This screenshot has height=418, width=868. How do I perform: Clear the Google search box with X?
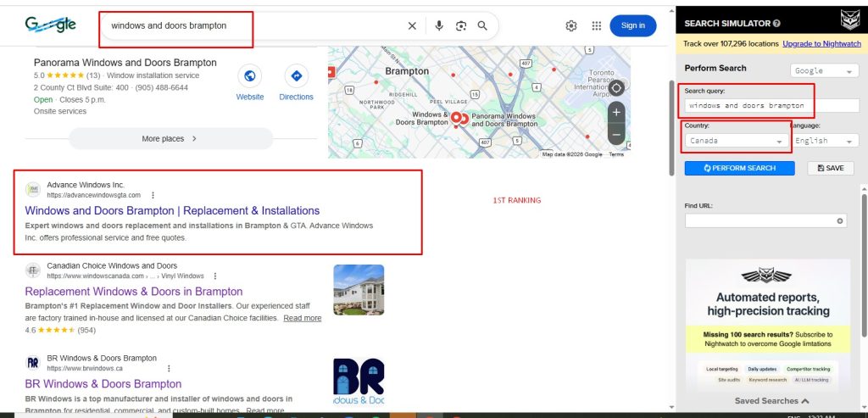[x=412, y=25]
